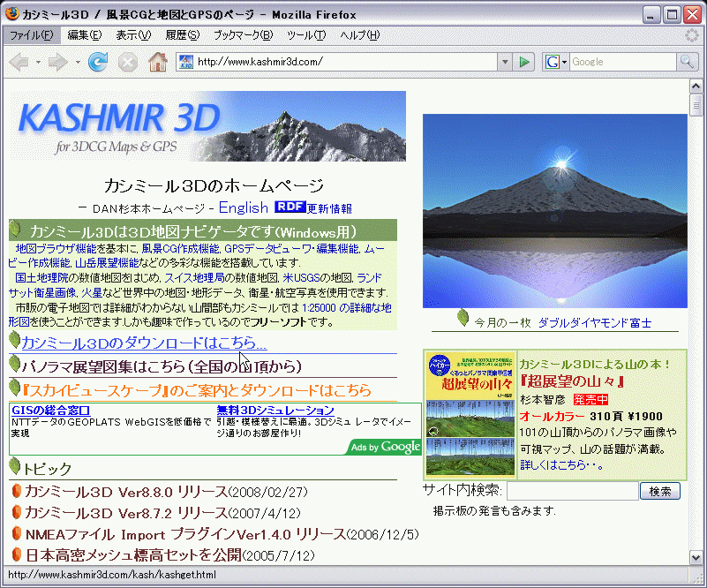Reload the page with the refresh icon

point(98,62)
